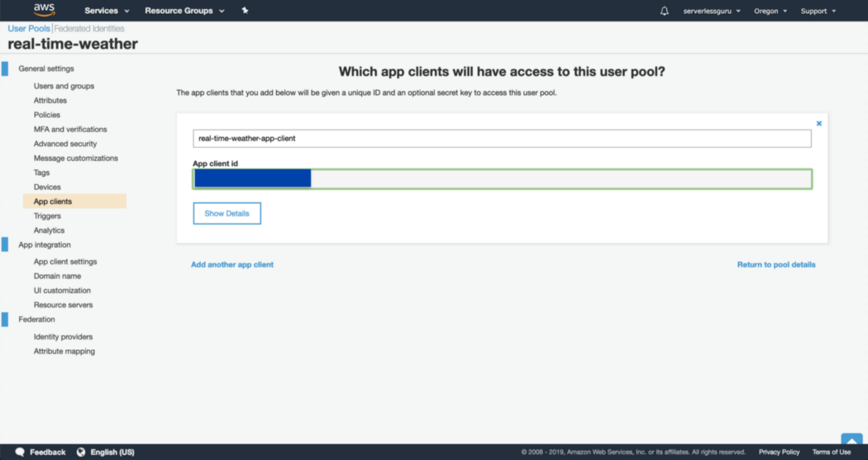Expand the Resource Groups menu
Image resolution: width=868 pixels, height=460 pixels.
tap(184, 11)
